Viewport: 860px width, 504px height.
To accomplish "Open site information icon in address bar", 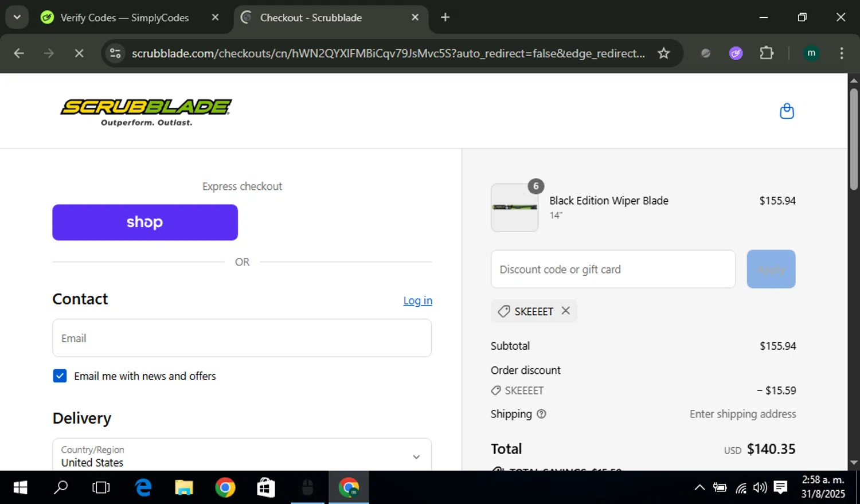I will click(x=115, y=53).
